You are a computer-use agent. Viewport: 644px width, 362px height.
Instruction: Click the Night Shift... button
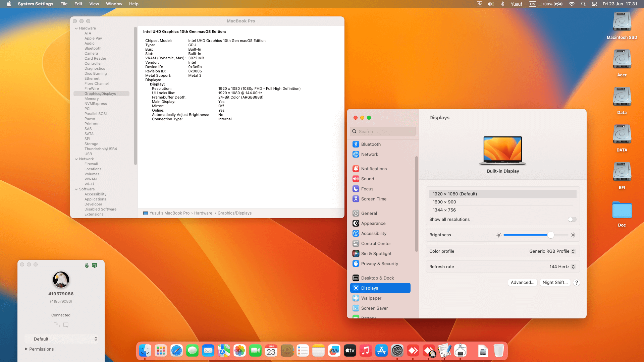click(555, 283)
